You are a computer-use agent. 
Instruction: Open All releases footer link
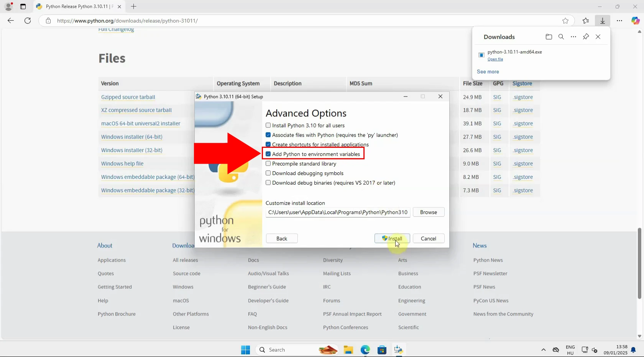click(185, 260)
